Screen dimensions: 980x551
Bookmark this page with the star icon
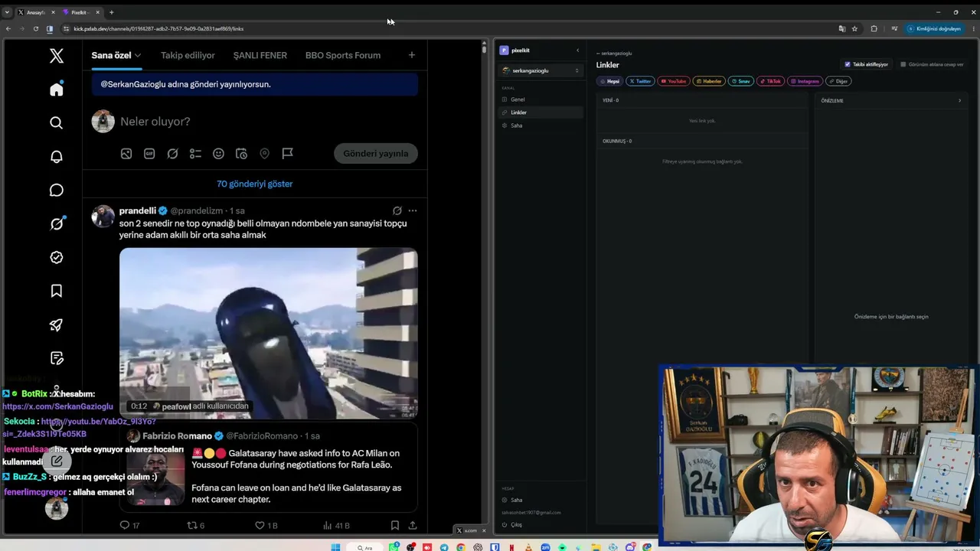click(854, 28)
